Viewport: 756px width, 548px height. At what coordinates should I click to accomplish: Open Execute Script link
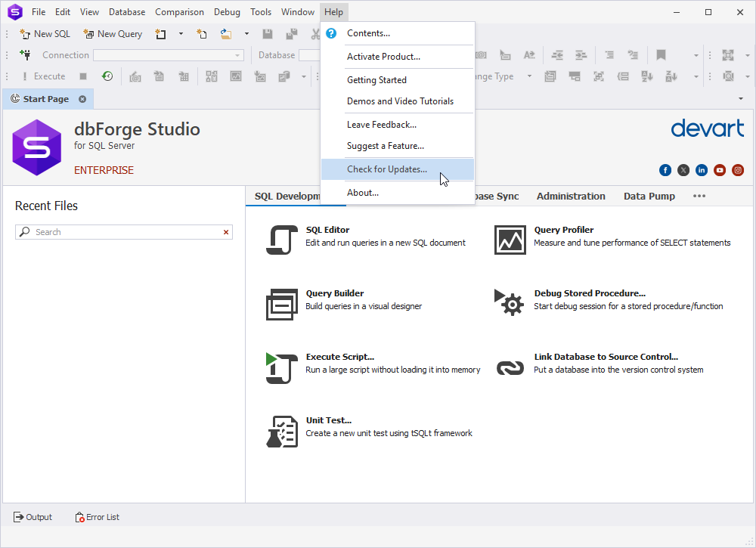click(x=340, y=357)
